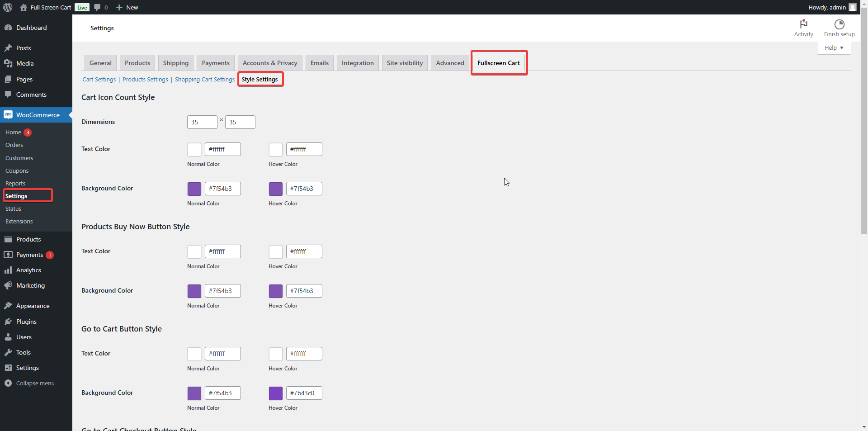
Task: Open the Site visibility tab
Action: 405,63
